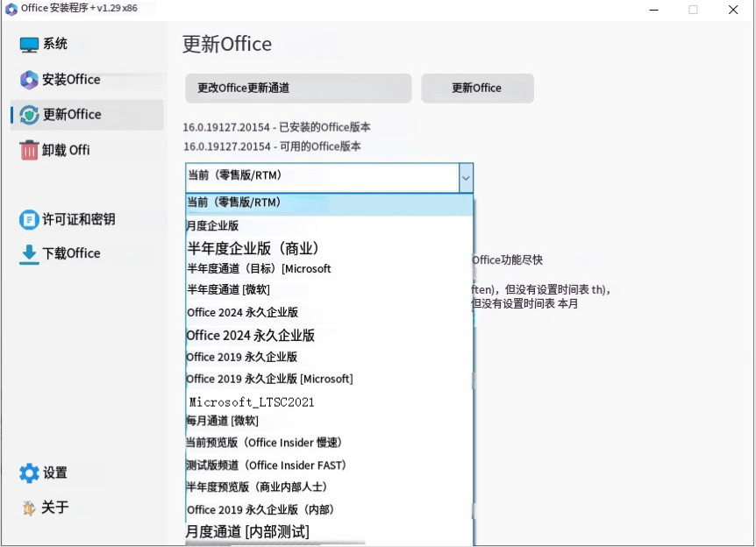The width and height of the screenshot is (756, 547).
Task: Click the 关于 wrench icon
Action: tap(27, 508)
